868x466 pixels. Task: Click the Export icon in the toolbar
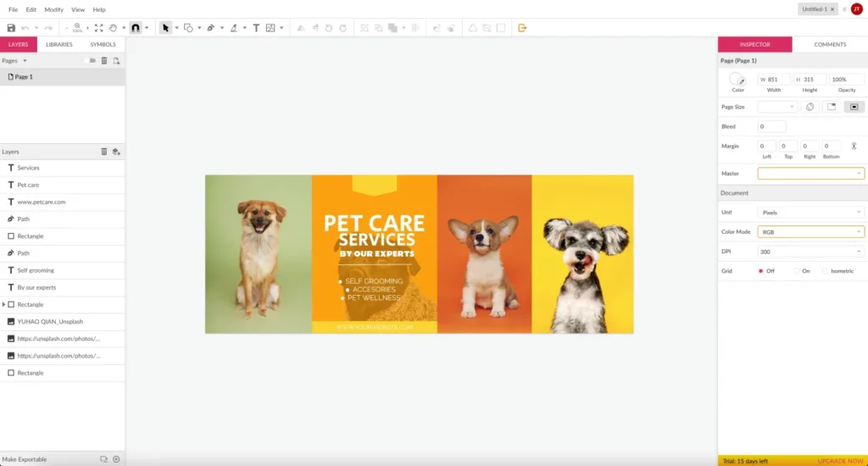click(522, 28)
